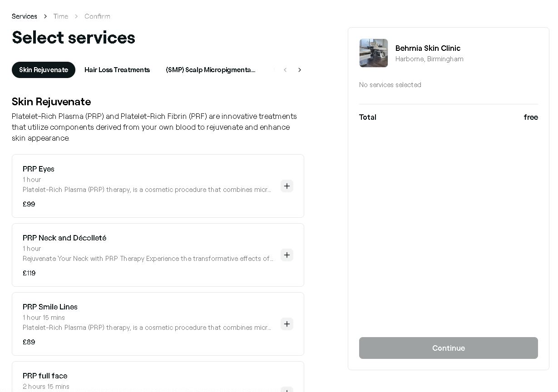Screen dimensions: 558x392
Task: Open the PRP Eyes service title
Action: (39, 169)
